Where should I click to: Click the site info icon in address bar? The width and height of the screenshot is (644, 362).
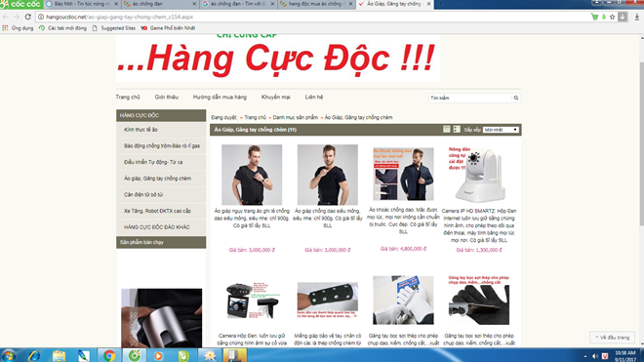[41, 17]
